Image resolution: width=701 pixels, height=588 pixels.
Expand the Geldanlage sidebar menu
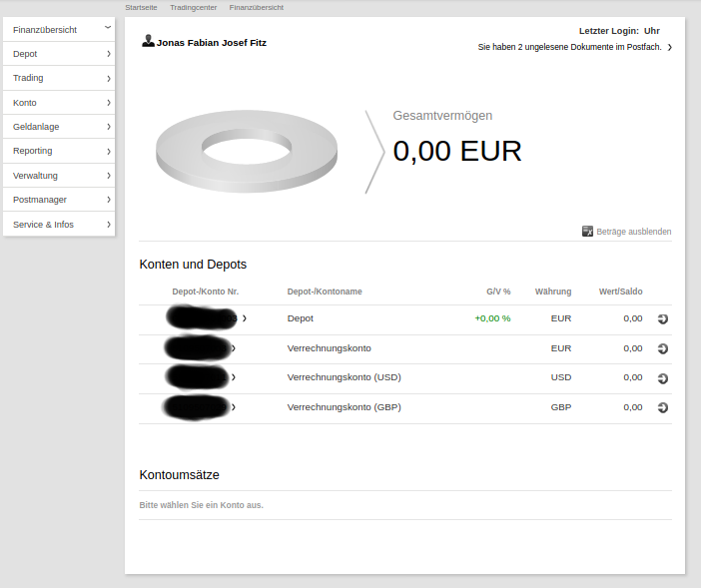[108, 127]
